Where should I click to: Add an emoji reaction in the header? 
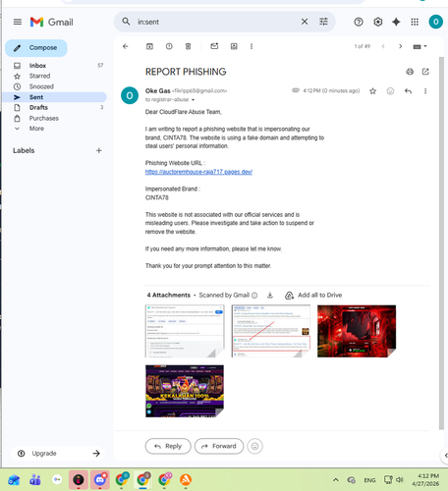(x=390, y=91)
